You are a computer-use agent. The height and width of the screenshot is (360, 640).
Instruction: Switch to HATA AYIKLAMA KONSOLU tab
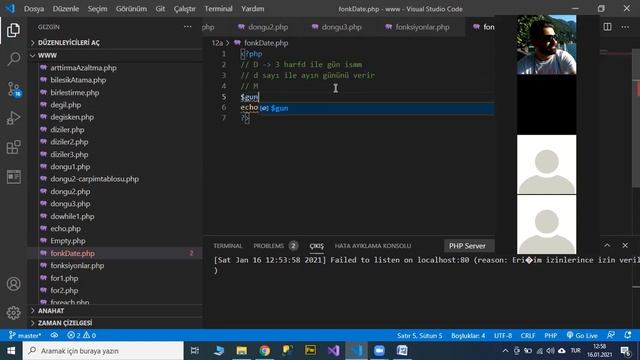coord(373,246)
